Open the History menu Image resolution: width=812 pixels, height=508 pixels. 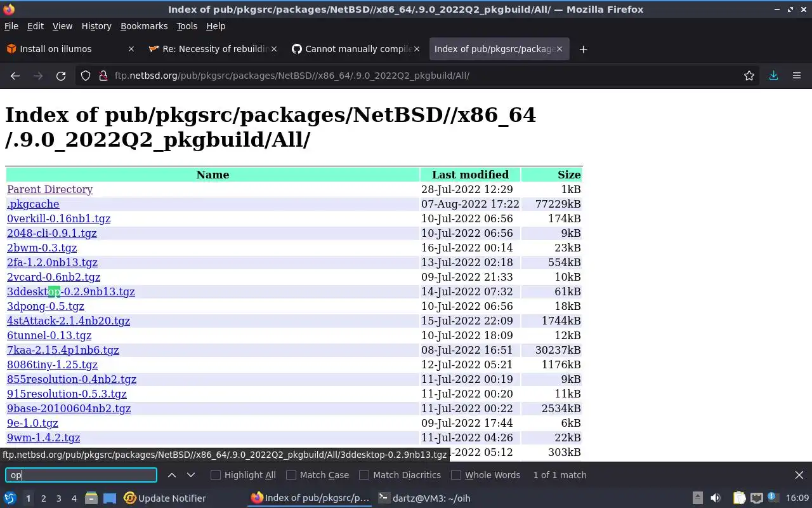tap(96, 26)
